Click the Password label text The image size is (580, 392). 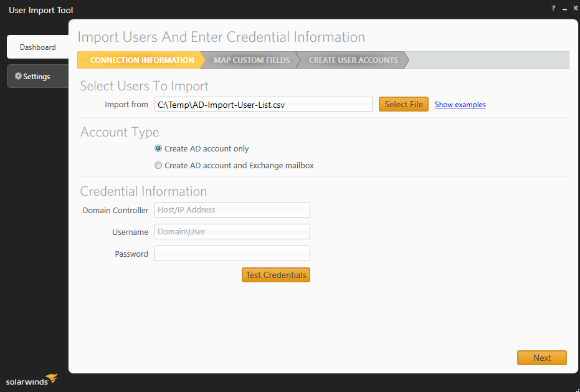point(131,254)
